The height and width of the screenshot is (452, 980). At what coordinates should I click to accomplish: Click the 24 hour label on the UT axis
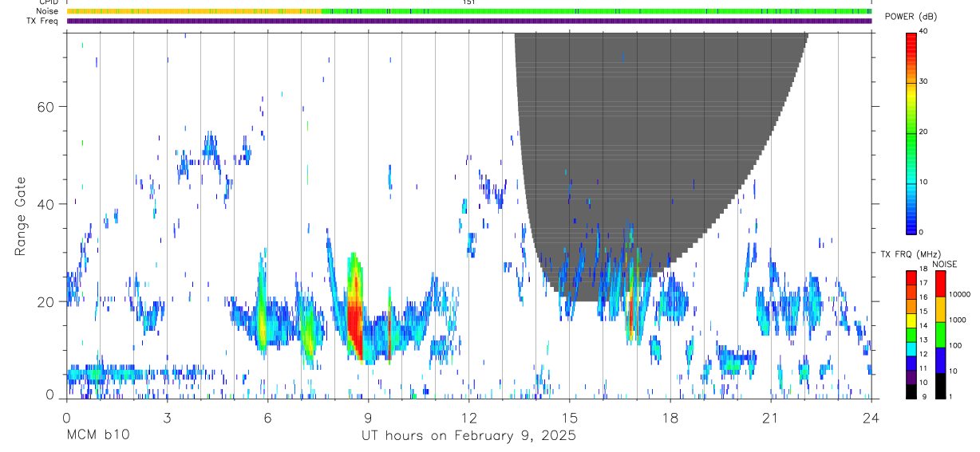click(871, 417)
